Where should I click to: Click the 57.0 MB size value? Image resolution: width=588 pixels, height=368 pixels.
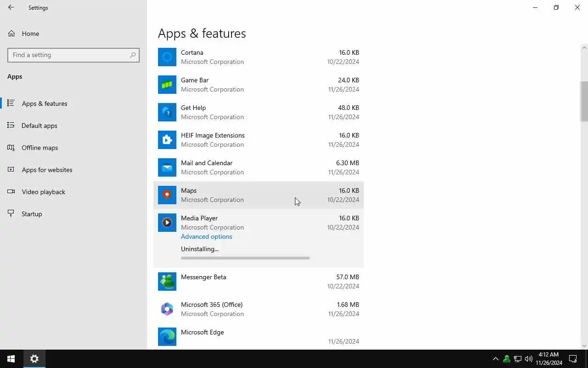point(348,277)
